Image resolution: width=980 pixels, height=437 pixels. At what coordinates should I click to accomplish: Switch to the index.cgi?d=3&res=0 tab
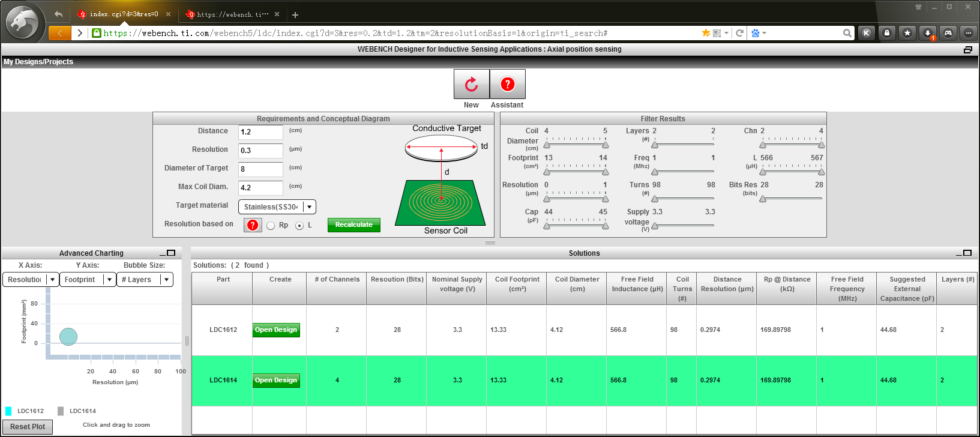tap(124, 14)
